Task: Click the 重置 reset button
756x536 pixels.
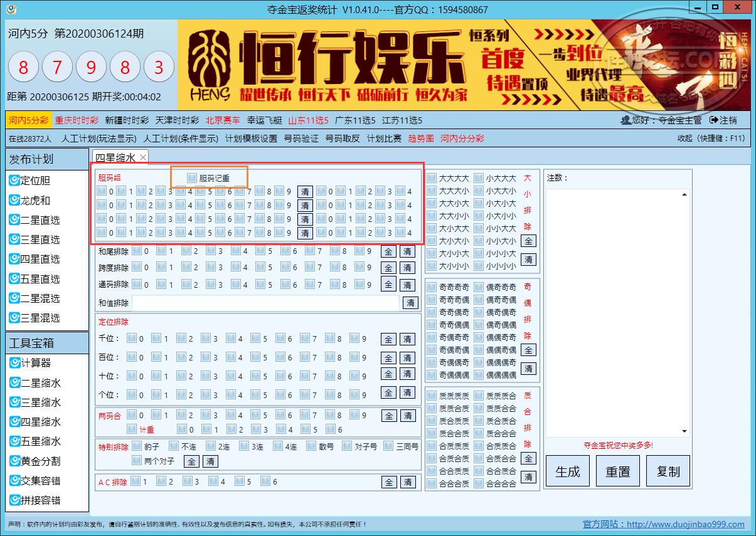Action: point(618,471)
